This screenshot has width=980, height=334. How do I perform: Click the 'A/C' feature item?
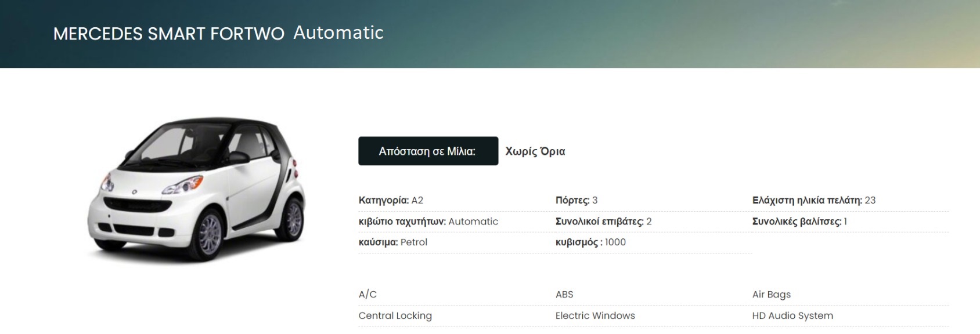pos(368,295)
